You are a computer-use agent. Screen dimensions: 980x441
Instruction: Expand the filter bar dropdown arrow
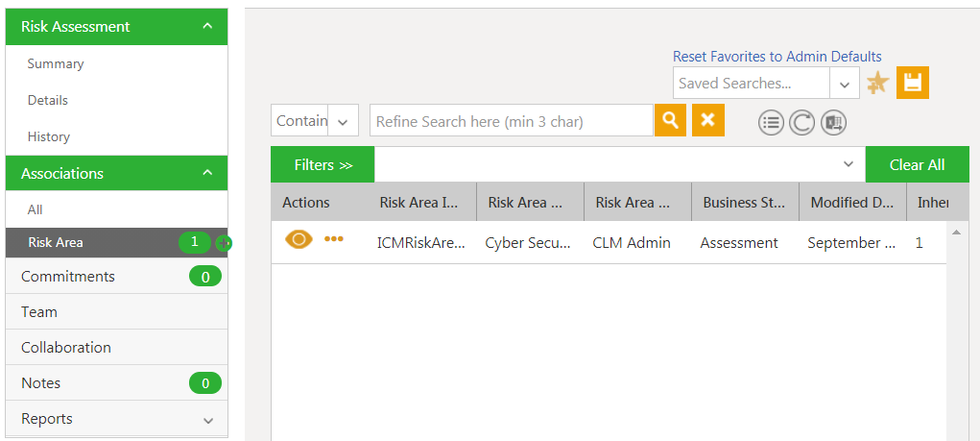848,164
